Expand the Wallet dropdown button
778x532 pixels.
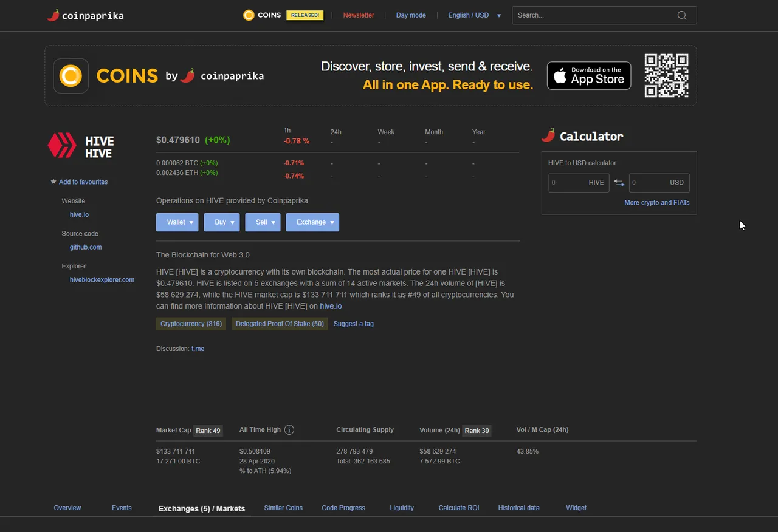177,222
